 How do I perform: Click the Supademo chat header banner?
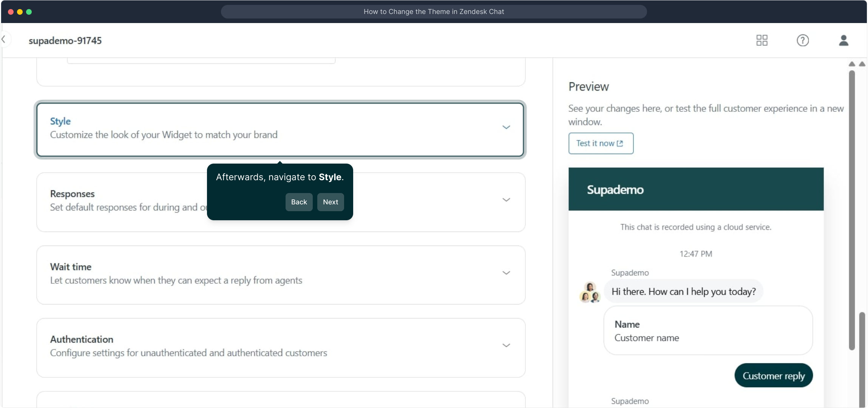coord(696,189)
